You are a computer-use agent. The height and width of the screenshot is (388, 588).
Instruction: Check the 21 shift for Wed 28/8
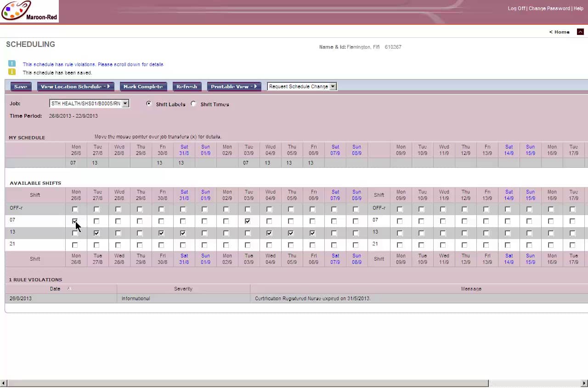(118, 245)
